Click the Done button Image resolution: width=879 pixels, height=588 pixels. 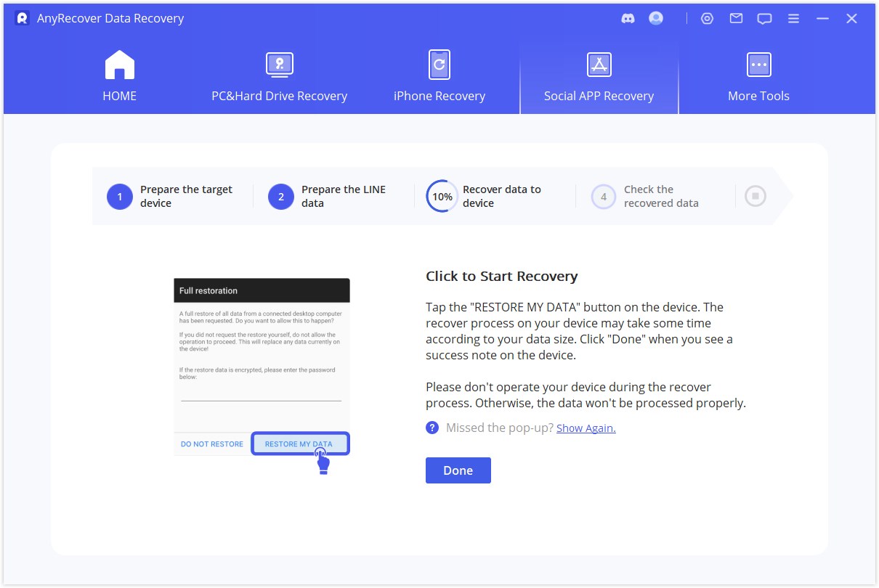coord(458,470)
